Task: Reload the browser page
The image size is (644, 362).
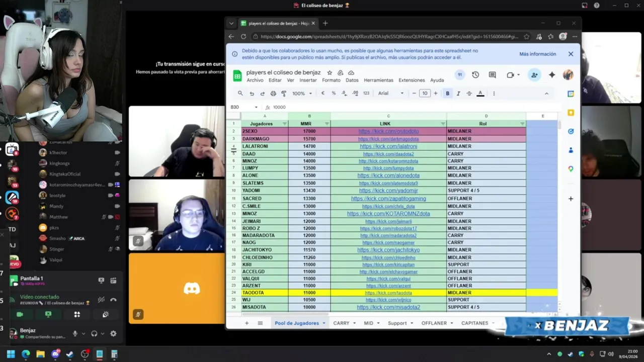Action: pyautogui.click(x=244, y=37)
